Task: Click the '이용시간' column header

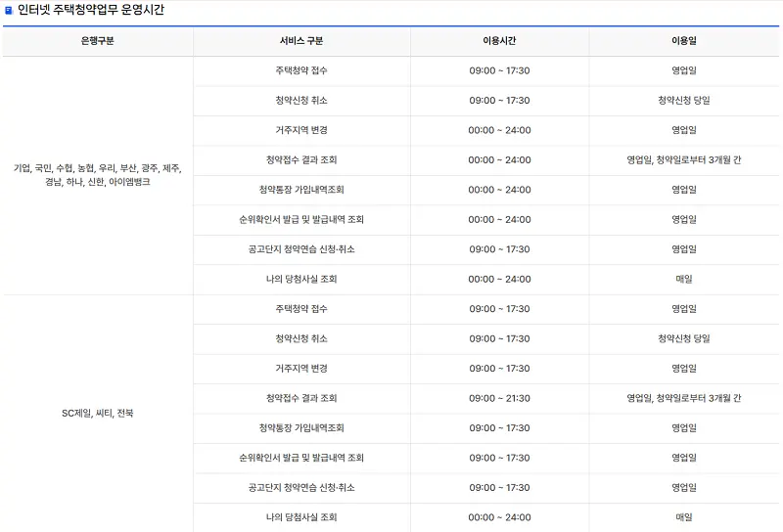Action: click(499, 41)
